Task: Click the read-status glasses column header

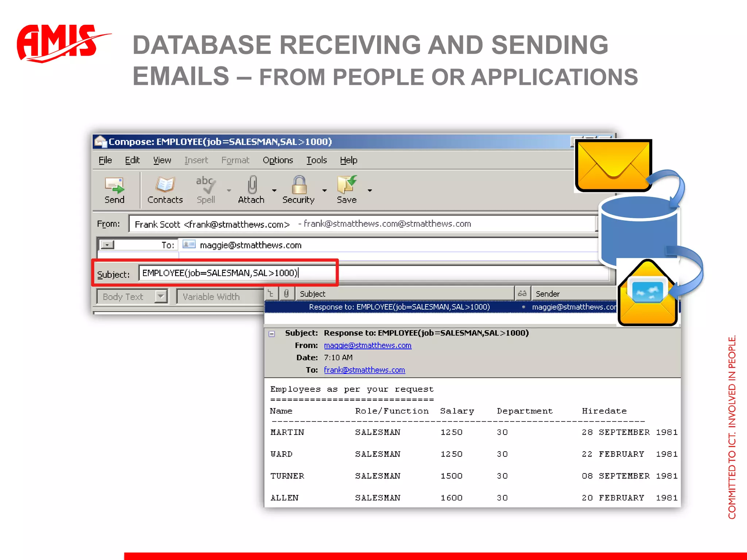Action: point(522,293)
